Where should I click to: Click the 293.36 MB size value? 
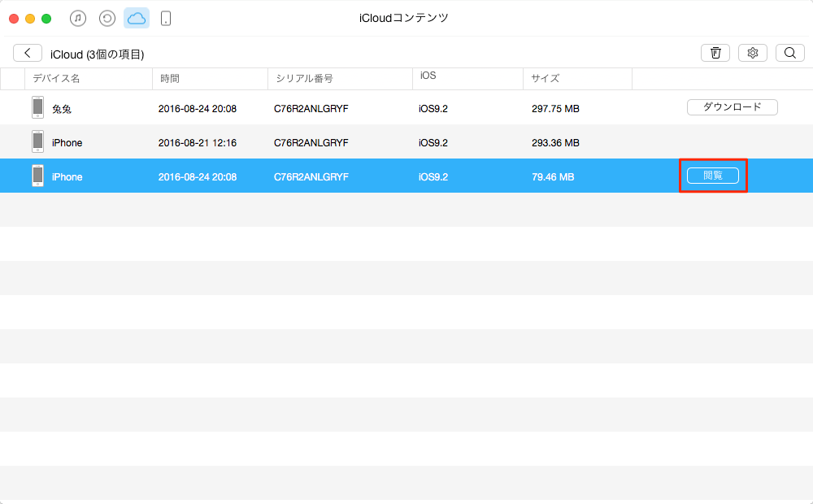click(x=555, y=143)
